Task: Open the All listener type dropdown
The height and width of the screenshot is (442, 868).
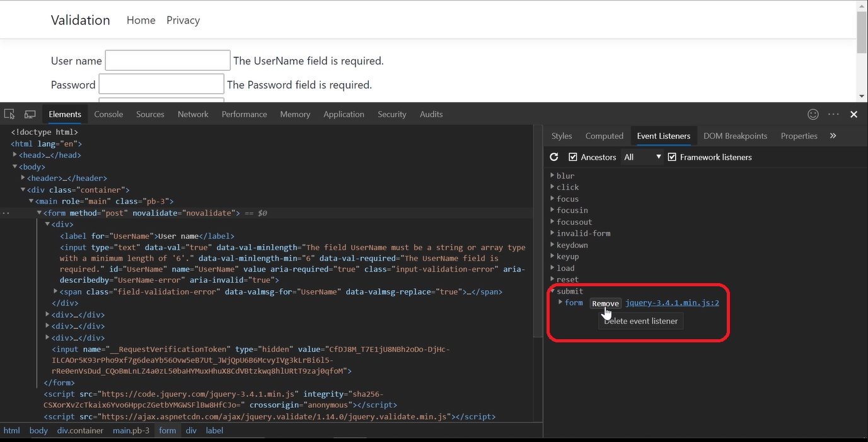Action: [642, 157]
